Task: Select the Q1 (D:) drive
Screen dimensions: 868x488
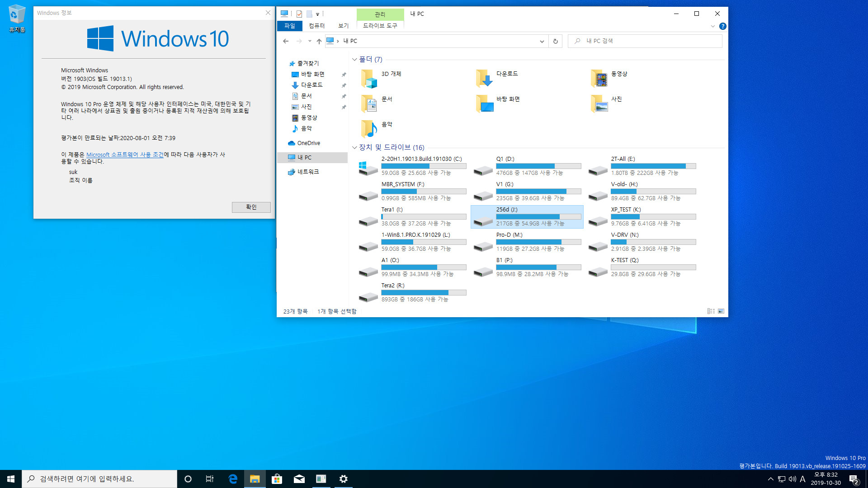Action: (x=527, y=166)
